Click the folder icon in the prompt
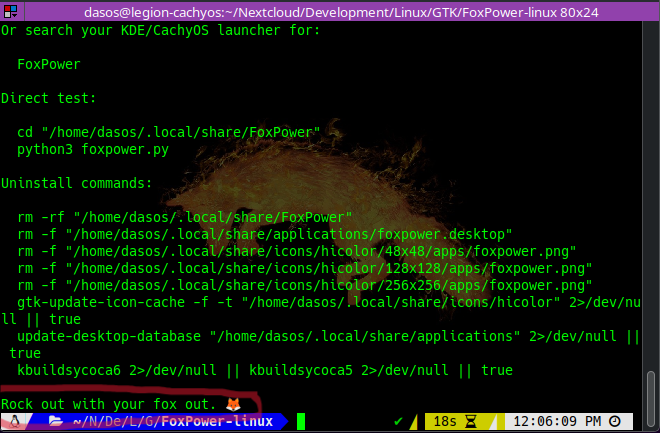The image size is (660, 433). click(x=55, y=421)
